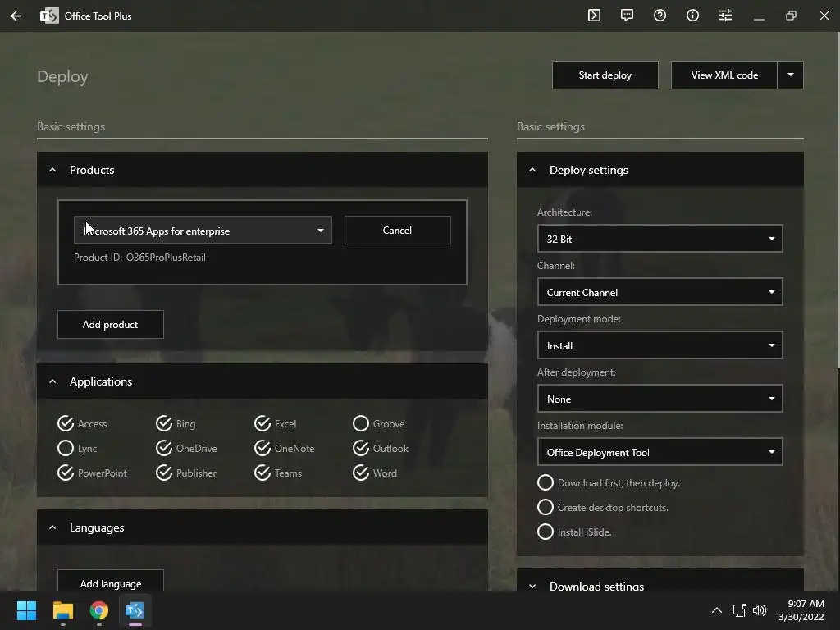
Task: Uncheck the PowerPoint application
Action: pyautogui.click(x=92, y=473)
